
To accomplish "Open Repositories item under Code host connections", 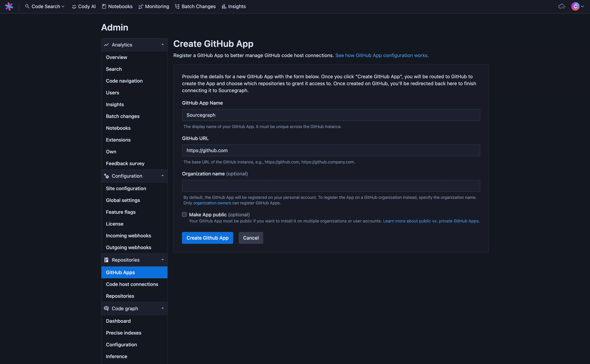I will click(134, 296).
